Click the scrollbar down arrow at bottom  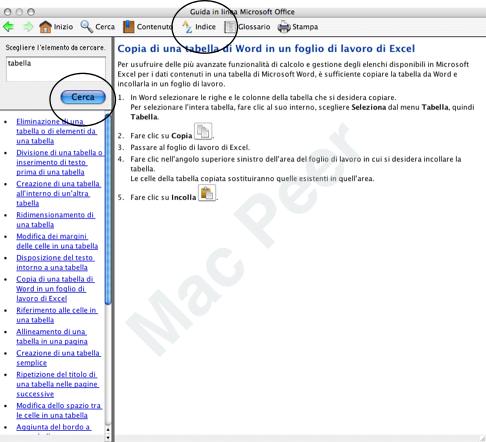(108, 438)
